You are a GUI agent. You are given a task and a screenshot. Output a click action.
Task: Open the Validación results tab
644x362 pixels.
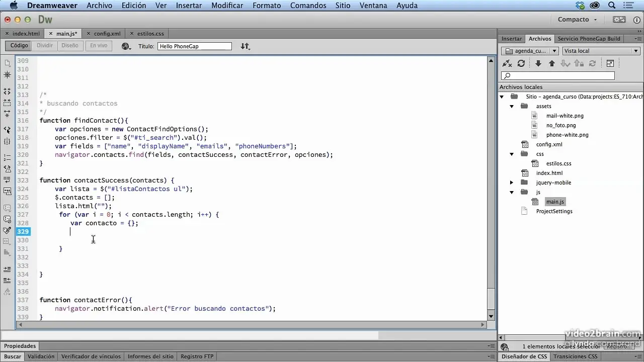[x=41, y=356]
